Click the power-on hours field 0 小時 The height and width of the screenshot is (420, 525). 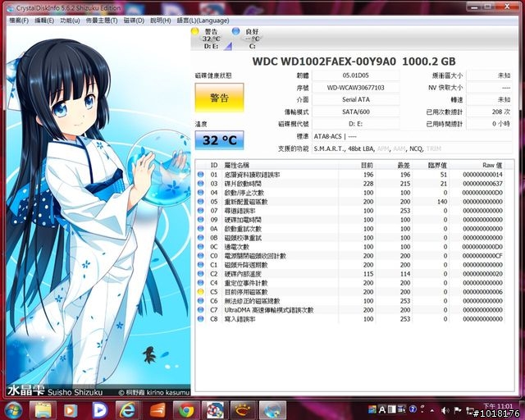tap(489, 124)
